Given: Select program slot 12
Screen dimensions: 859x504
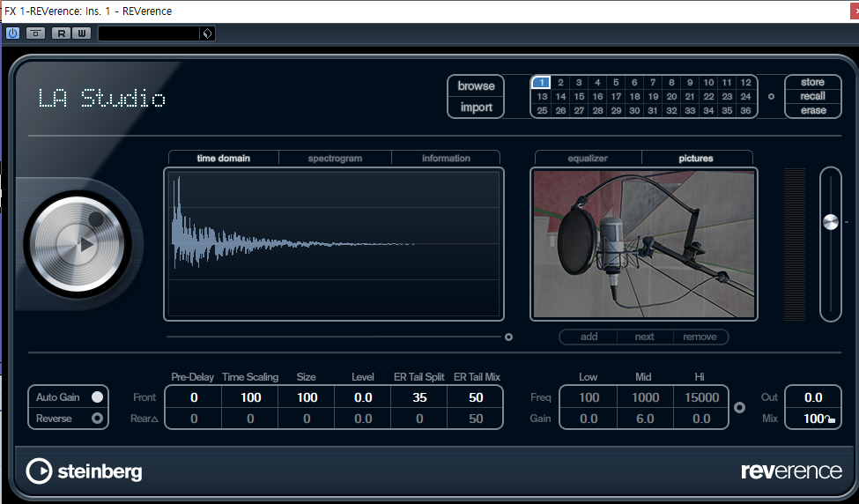Looking at the screenshot, I should click(745, 82).
